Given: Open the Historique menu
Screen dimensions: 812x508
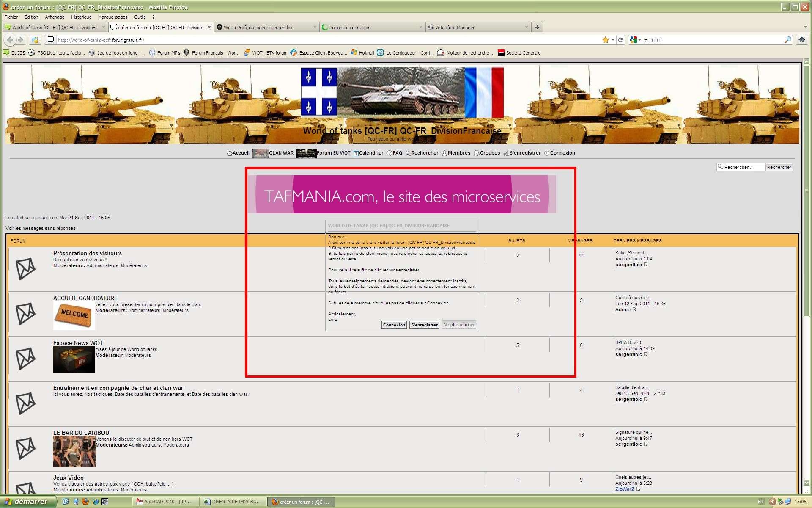Looking at the screenshot, I should tap(81, 17).
